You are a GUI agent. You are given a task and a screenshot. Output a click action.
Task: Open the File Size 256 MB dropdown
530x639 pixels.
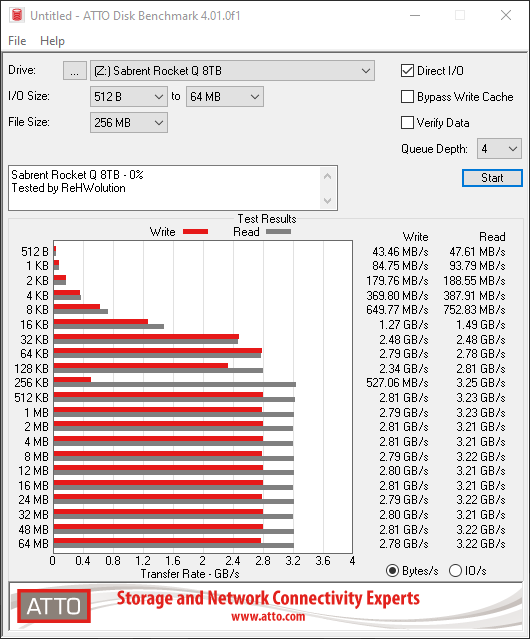(129, 123)
